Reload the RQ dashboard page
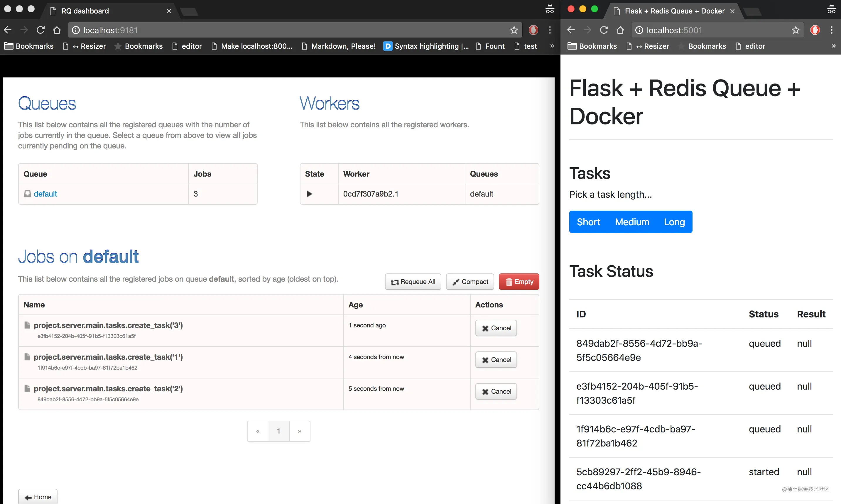 pos(40,30)
